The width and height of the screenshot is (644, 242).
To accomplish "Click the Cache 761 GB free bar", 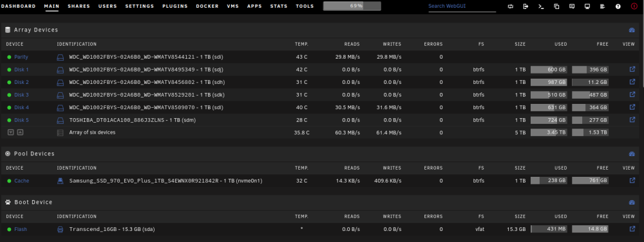I will (x=590, y=181).
